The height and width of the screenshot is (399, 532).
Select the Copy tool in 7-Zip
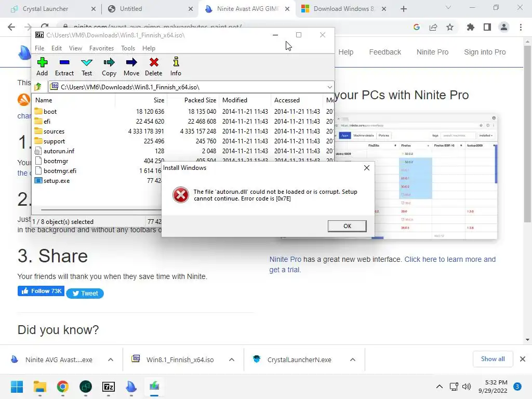point(109,67)
